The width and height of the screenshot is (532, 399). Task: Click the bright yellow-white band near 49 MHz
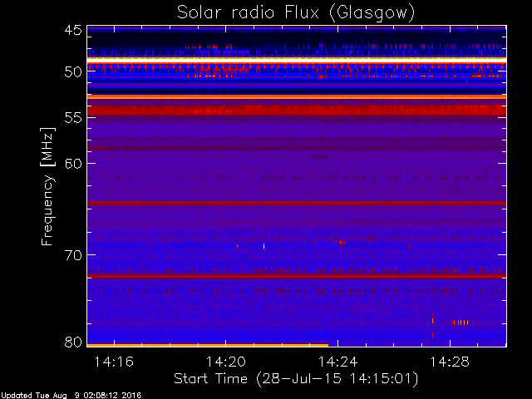[297, 59]
